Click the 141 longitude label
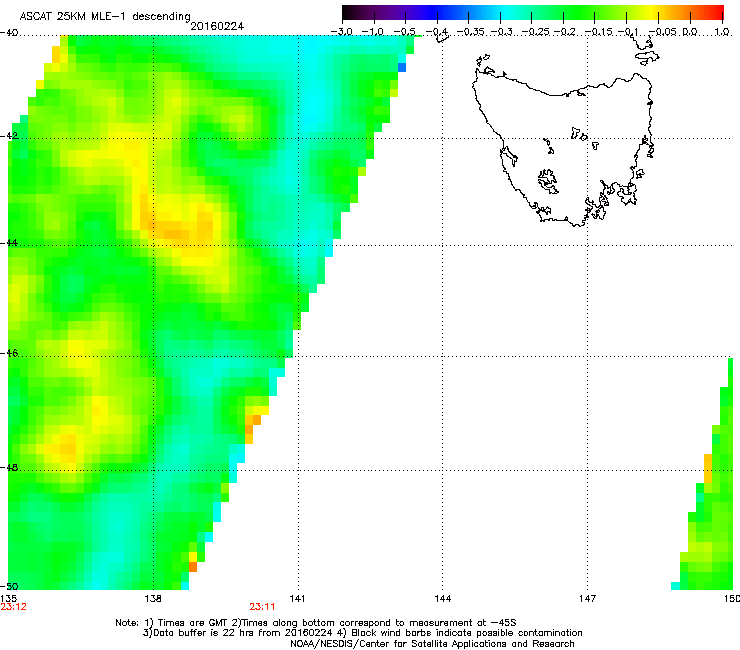The image size is (740, 650). tap(297, 599)
